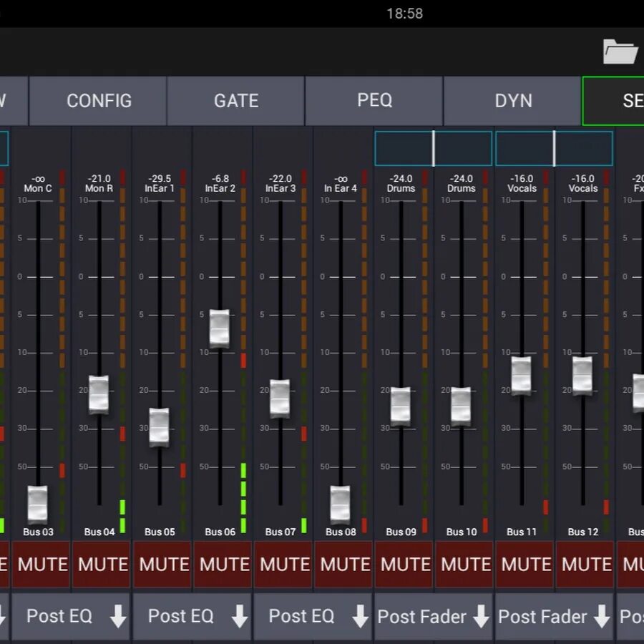Click the -21.0 level value
Screen dimensions: 644x644
click(x=99, y=179)
